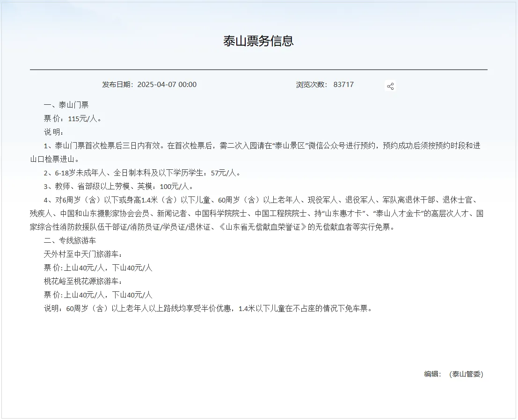Click the share icon beside view count
Screen dimensions: 518x420
point(390,86)
